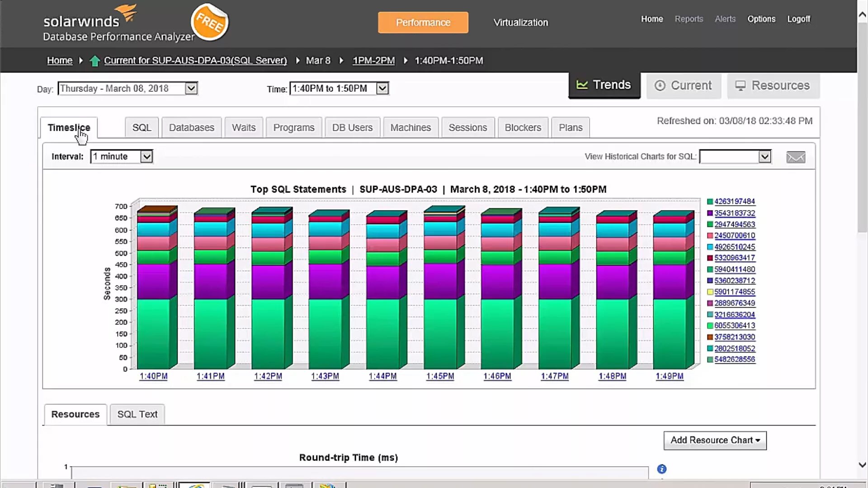
Task: Open the Time range dropdown
Action: coord(382,89)
